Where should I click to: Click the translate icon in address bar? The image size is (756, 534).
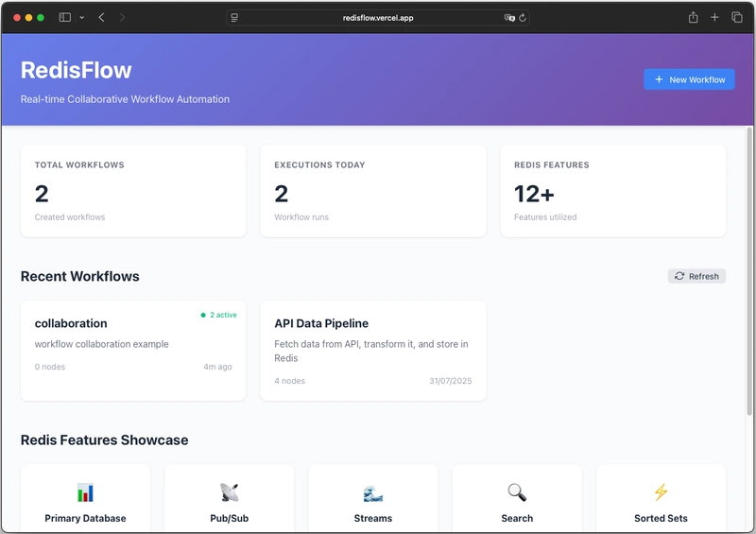pos(509,17)
